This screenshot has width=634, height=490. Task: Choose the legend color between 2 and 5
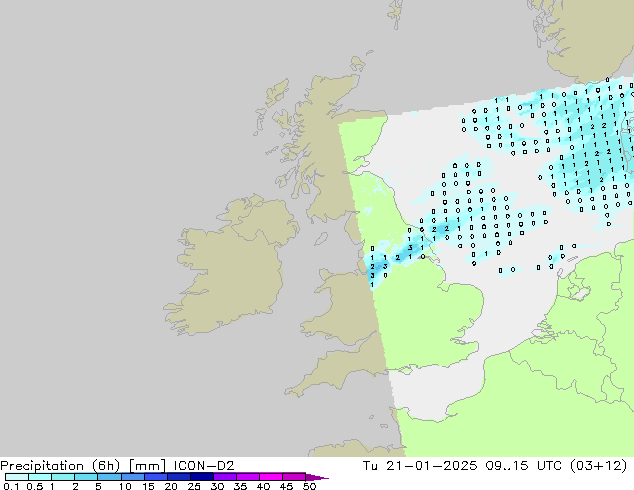tap(86, 477)
